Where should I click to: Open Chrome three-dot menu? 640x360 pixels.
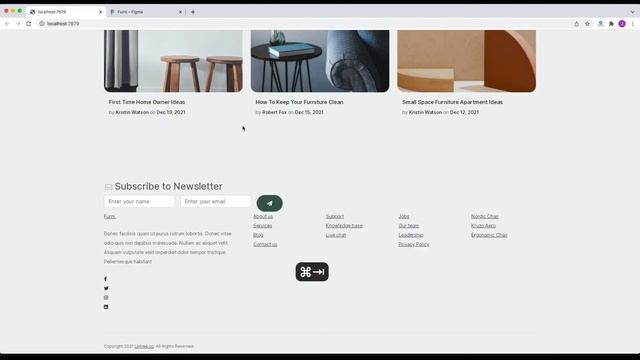633,24
